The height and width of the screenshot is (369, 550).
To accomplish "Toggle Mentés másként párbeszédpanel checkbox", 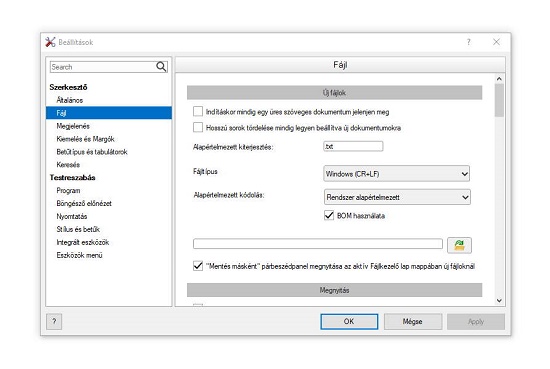I will tap(198, 266).
